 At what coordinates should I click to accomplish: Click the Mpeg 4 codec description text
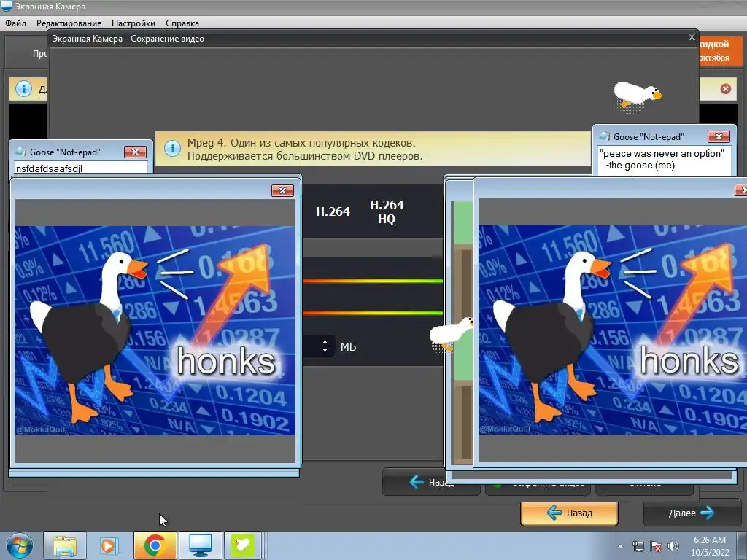click(305, 149)
